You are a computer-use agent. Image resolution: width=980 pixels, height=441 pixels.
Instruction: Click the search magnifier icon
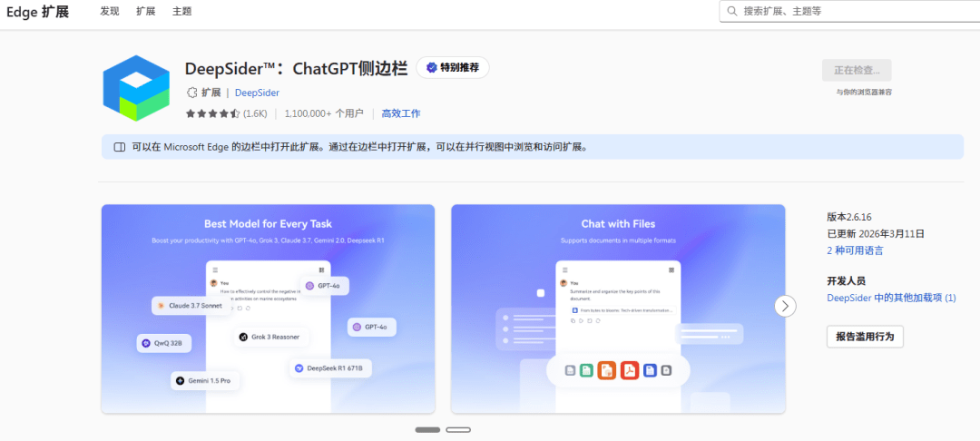[x=732, y=11]
